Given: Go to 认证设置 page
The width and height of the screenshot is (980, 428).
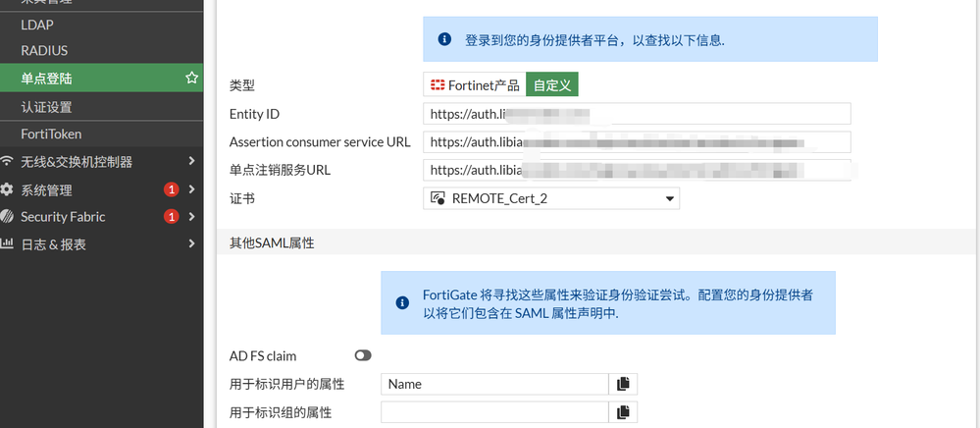Looking at the screenshot, I should (46, 106).
